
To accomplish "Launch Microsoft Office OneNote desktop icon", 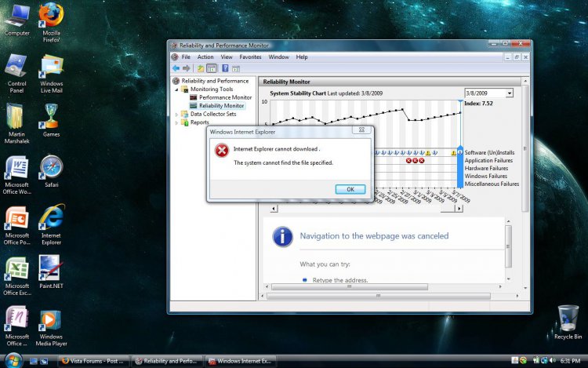I will pos(17,326).
